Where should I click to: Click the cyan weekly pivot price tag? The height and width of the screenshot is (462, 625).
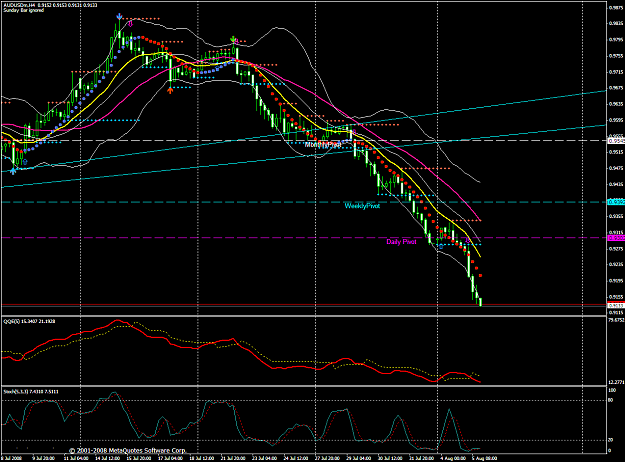click(616, 202)
